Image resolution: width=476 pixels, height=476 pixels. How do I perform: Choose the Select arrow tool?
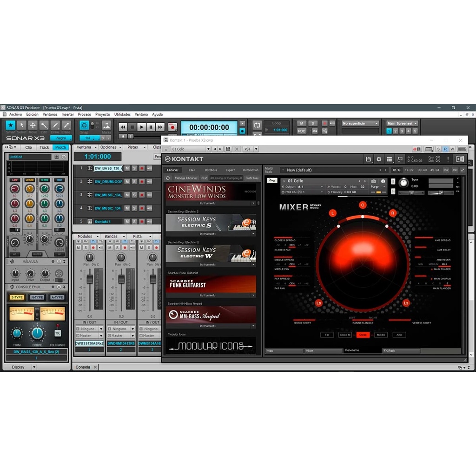[x=21, y=125]
